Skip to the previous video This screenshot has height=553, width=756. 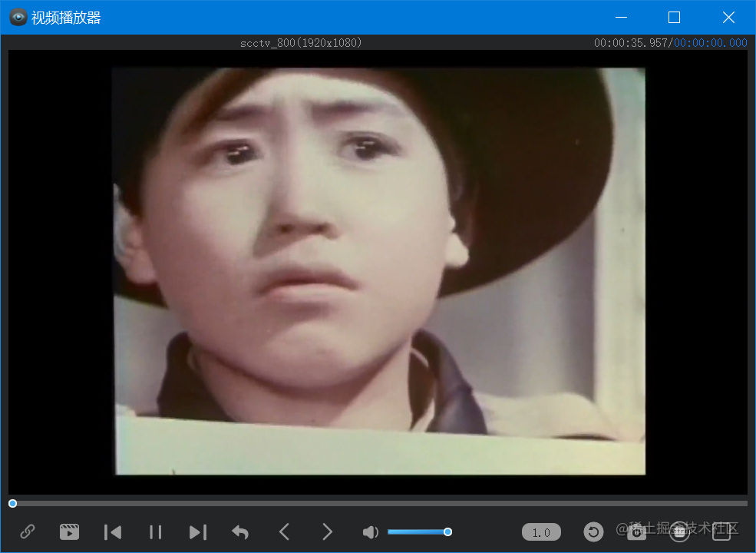tap(113, 532)
